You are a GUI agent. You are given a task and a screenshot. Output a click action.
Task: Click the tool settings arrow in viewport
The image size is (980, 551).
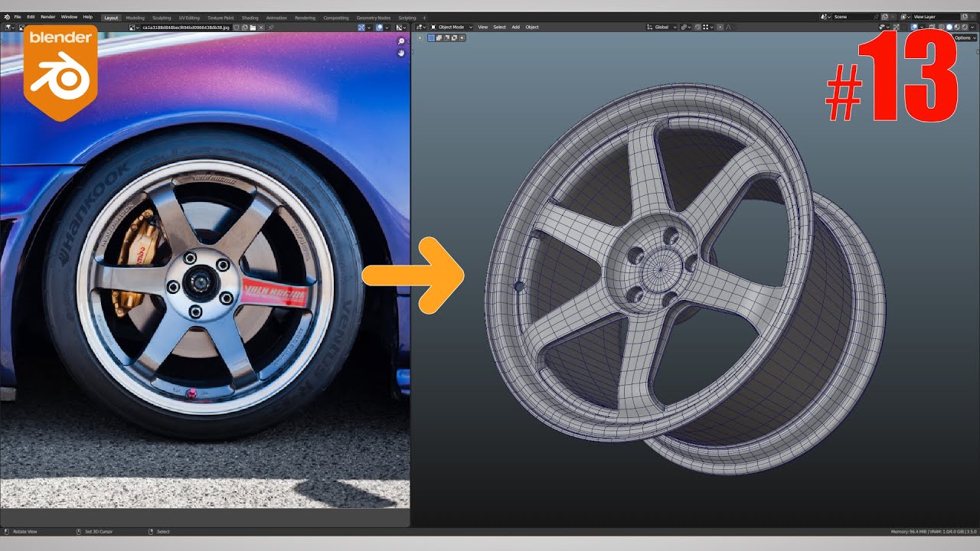pyautogui.click(x=420, y=37)
